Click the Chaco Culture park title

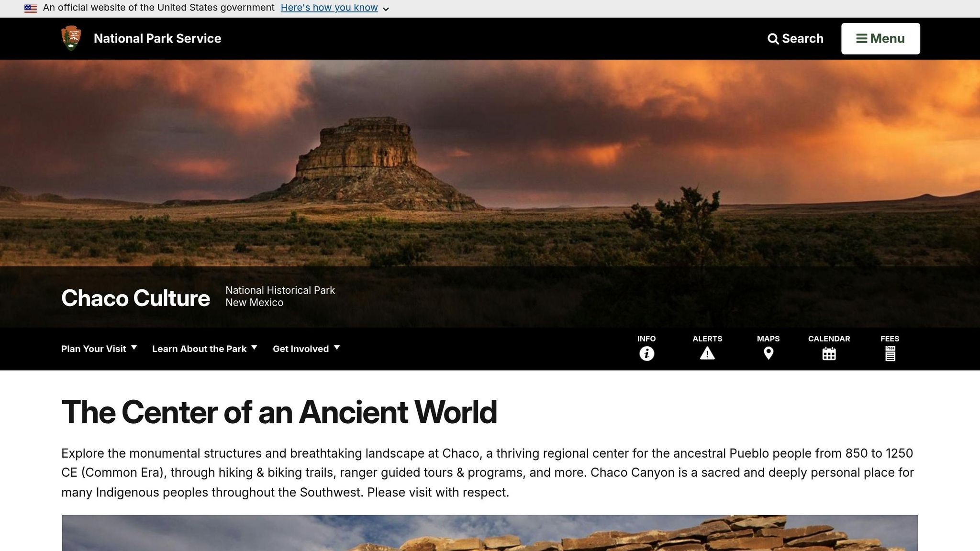coord(135,298)
